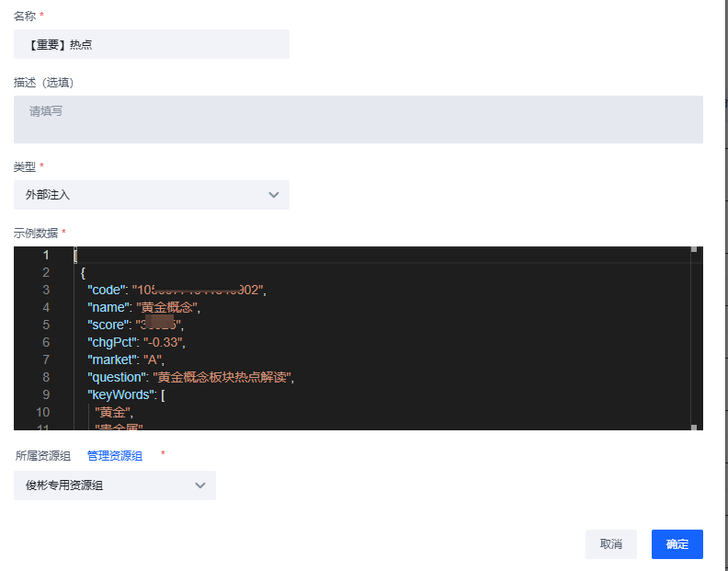This screenshot has width=728, height=571.
Task: Click the 名称 input containing 【重要】热点
Action: 151,44
